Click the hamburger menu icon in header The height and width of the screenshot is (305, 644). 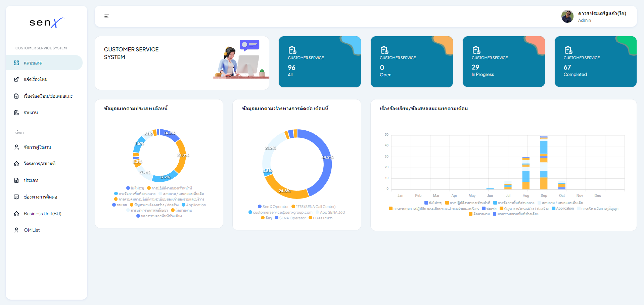tap(106, 16)
